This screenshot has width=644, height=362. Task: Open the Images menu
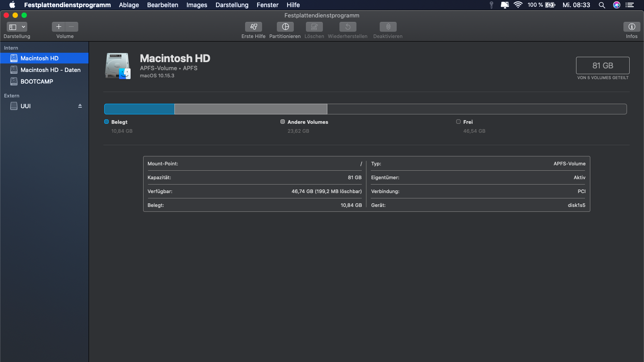tap(197, 5)
